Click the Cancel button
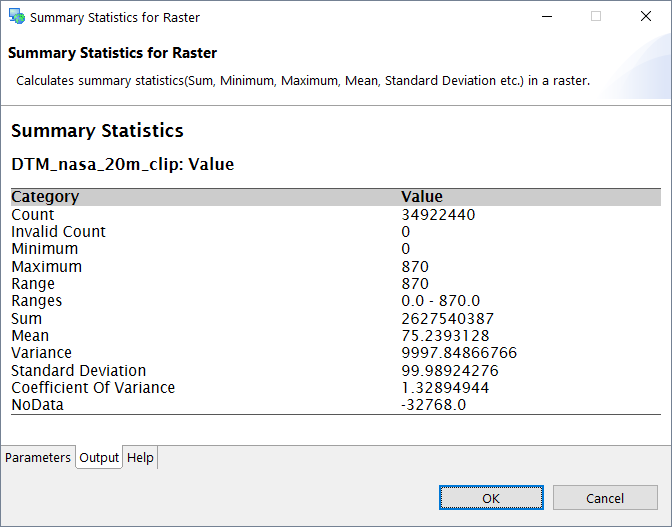 (604, 498)
